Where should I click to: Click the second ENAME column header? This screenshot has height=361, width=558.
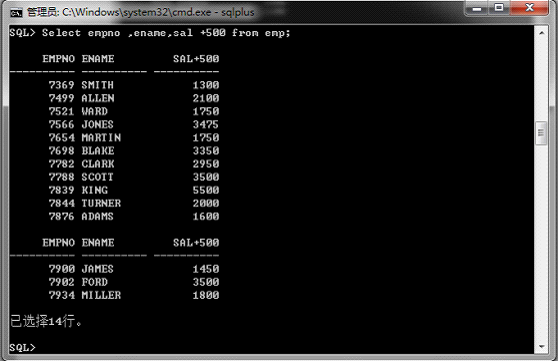click(98, 243)
